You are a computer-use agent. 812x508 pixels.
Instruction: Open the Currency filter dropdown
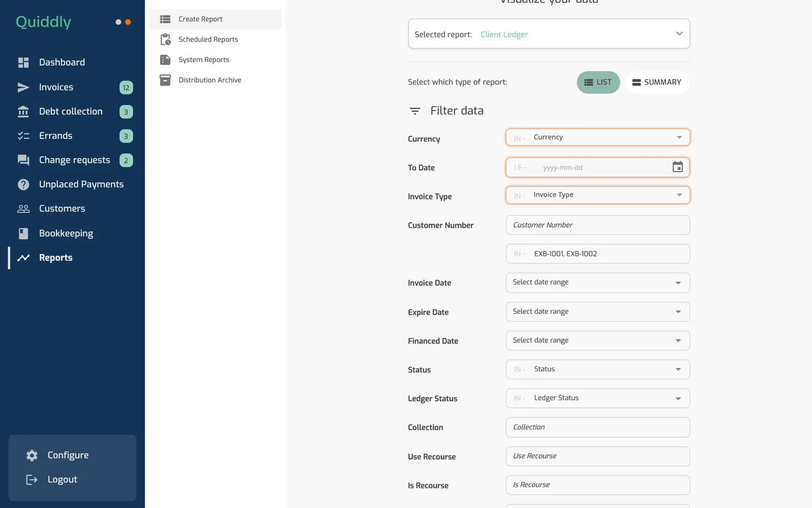click(x=598, y=137)
